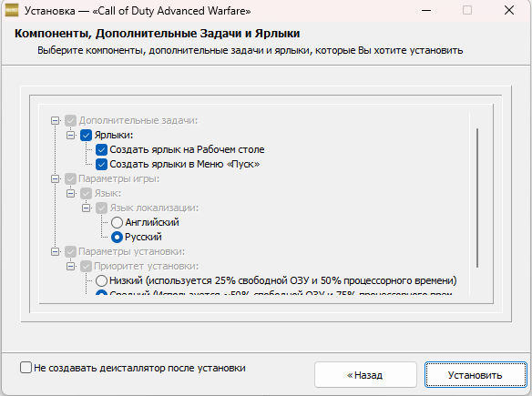The height and width of the screenshot is (396, 532).
Task: Collapse the Параметры игры node
Action: 55,179
